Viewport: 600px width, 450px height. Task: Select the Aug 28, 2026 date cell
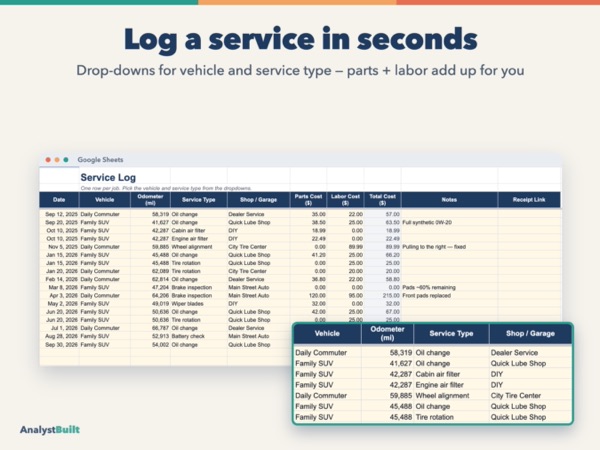[61, 336]
